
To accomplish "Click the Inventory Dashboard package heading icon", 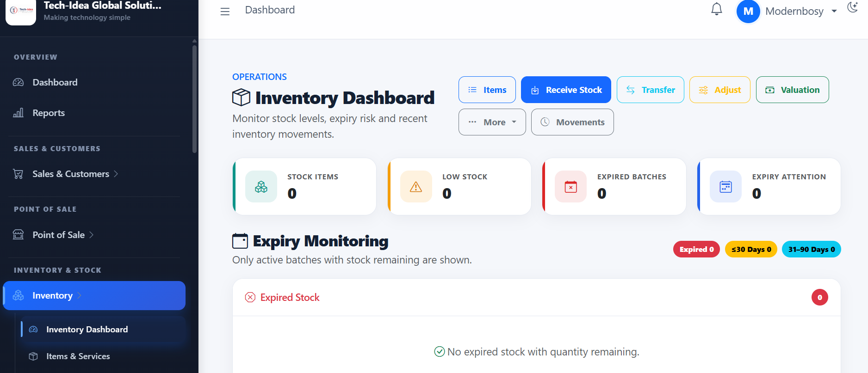I will (241, 98).
